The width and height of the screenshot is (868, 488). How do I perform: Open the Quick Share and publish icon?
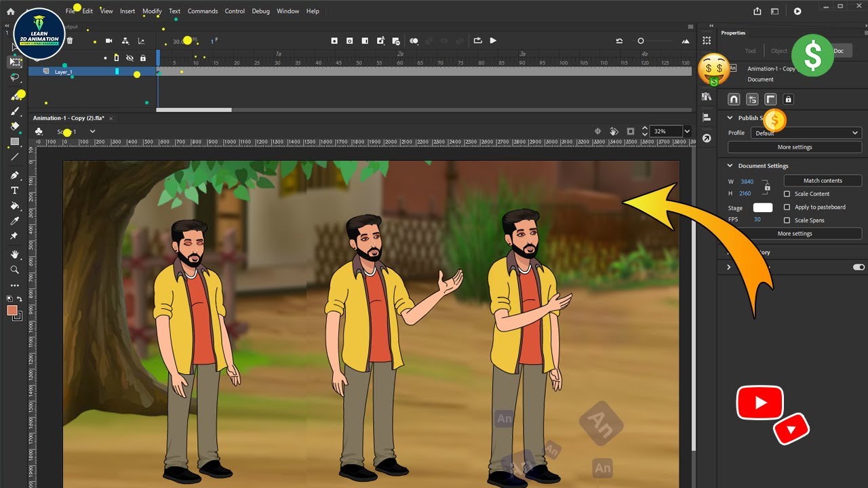tap(757, 11)
